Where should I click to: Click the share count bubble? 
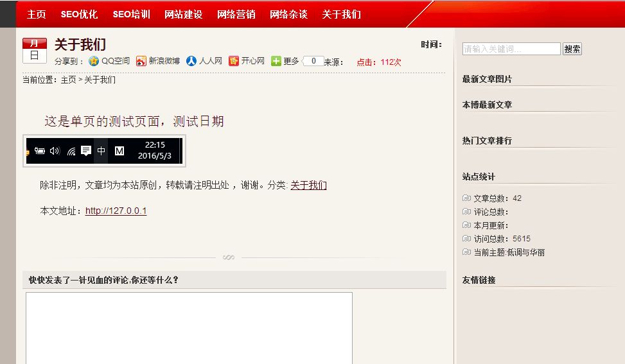313,61
